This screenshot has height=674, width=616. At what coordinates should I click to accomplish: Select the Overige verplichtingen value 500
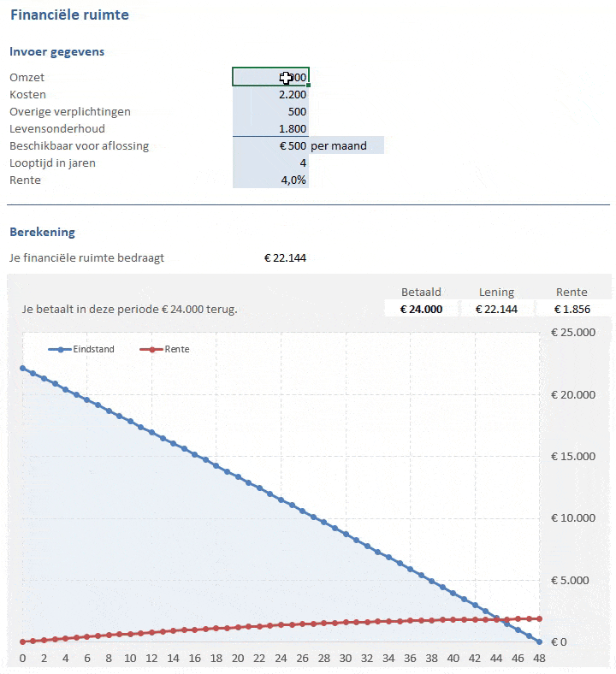click(270, 111)
